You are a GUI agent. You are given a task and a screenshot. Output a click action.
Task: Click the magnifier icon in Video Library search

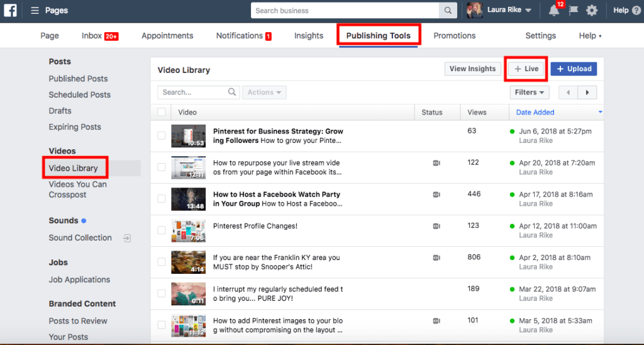tap(232, 92)
